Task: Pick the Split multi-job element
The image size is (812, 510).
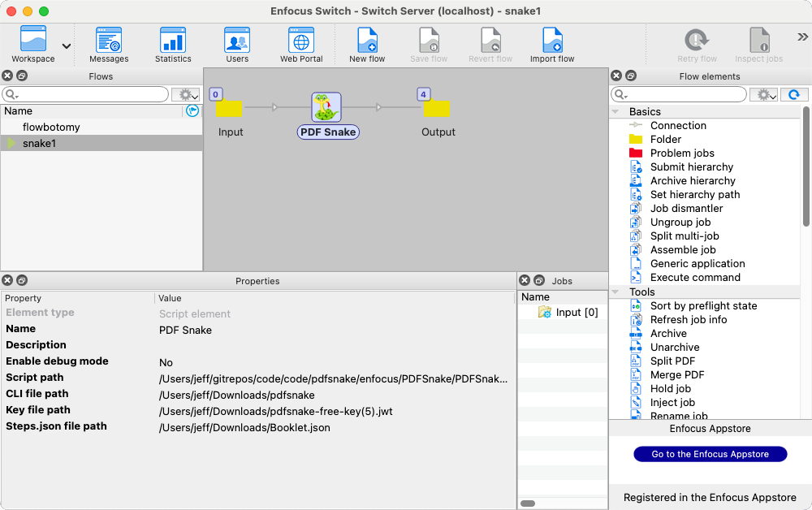Action: 684,236
